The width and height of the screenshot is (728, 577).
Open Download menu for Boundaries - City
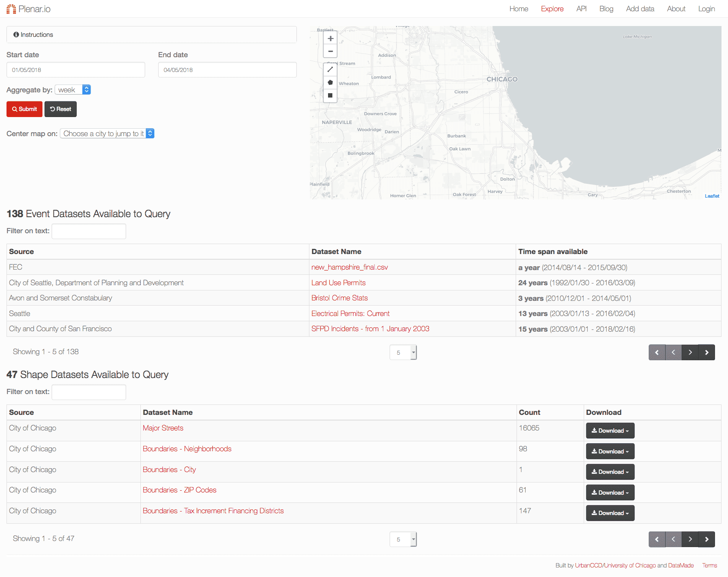click(x=610, y=472)
